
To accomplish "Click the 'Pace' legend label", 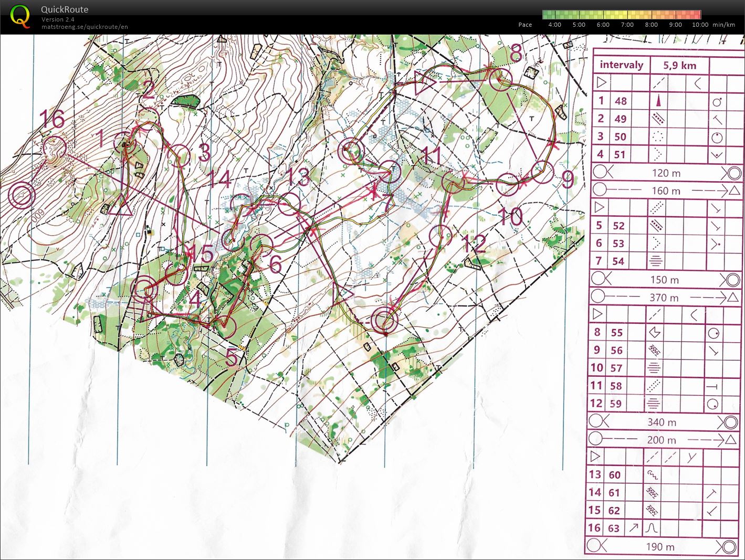I will click(525, 25).
